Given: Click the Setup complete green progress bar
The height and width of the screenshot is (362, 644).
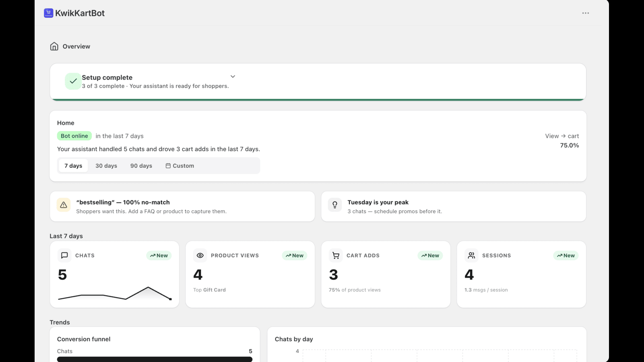Looking at the screenshot, I should coord(318,99).
